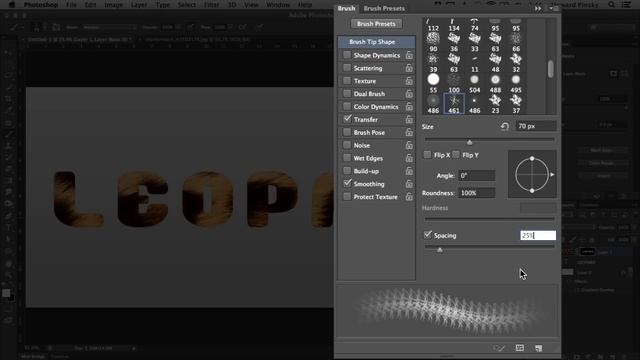640x360 pixels.
Task: Toggle the live tip brush preview icon
Action: (x=499, y=348)
